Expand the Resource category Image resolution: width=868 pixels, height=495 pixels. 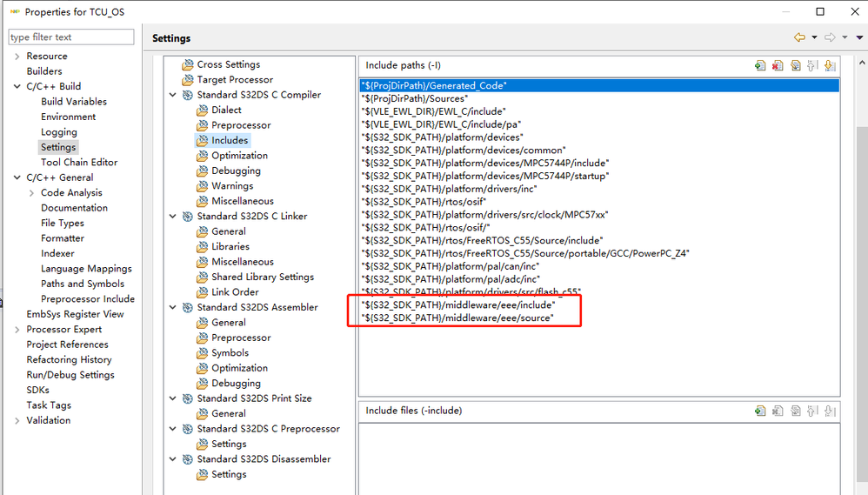17,56
